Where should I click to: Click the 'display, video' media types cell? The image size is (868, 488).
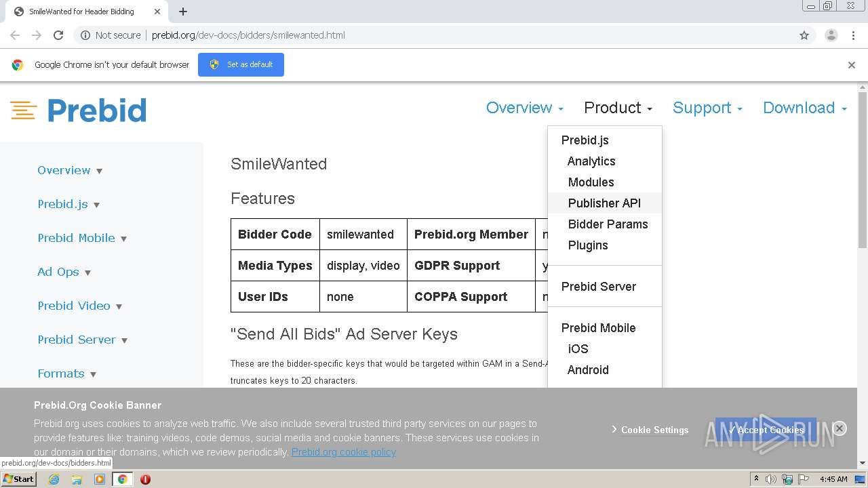(x=363, y=266)
